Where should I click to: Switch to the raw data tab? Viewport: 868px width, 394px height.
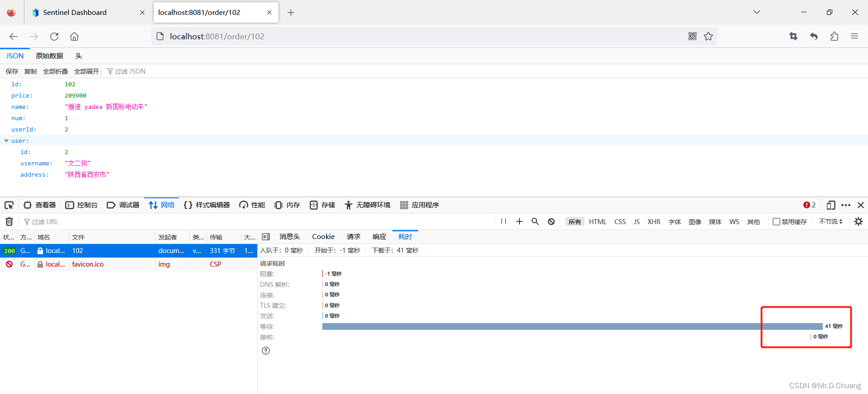click(49, 56)
